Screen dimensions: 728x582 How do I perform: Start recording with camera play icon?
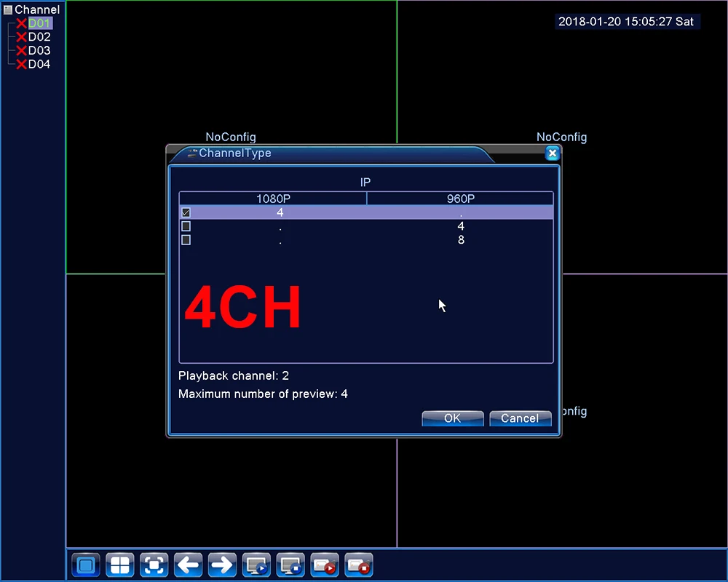(x=325, y=565)
